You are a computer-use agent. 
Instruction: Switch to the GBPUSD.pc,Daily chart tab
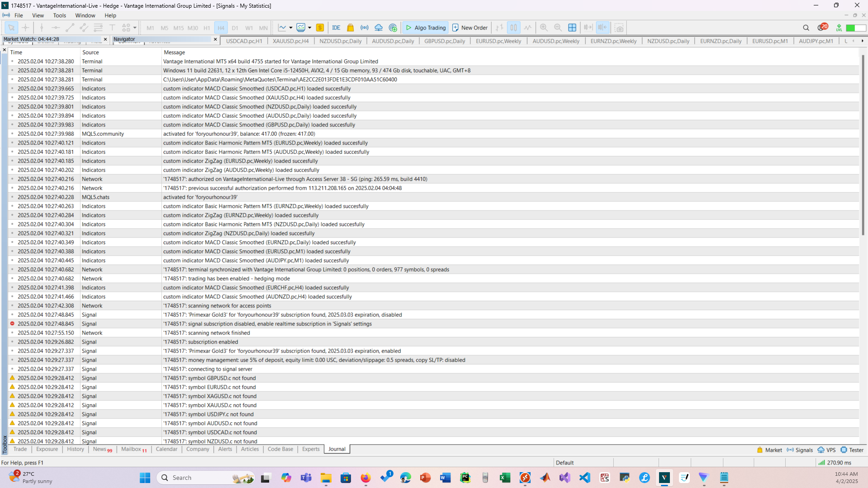tap(445, 41)
